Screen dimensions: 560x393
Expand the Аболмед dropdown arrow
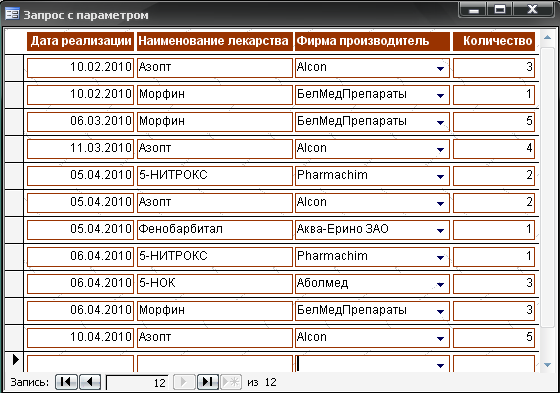coord(440,284)
